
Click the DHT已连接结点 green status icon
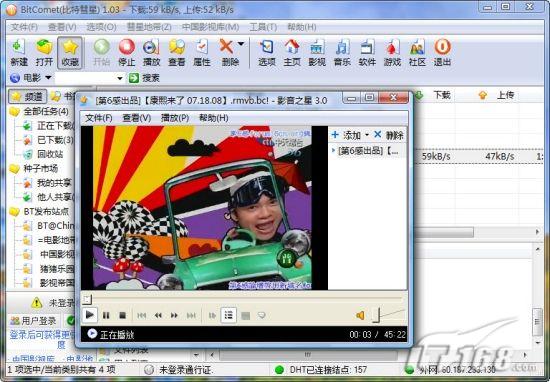(x=280, y=370)
